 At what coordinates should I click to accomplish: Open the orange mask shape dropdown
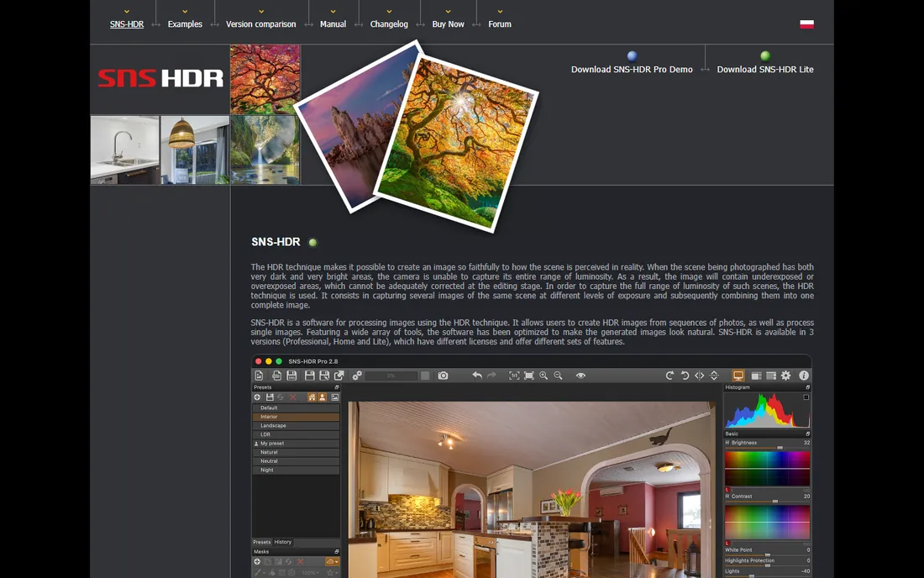click(333, 561)
